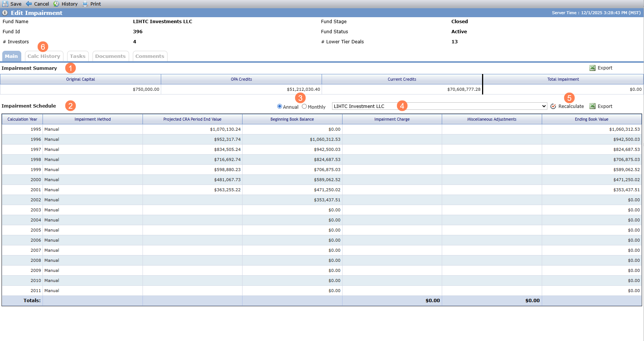Click the $51,212,030.40 OPA Credits value
This screenshot has height=341, width=644.
(x=303, y=89)
